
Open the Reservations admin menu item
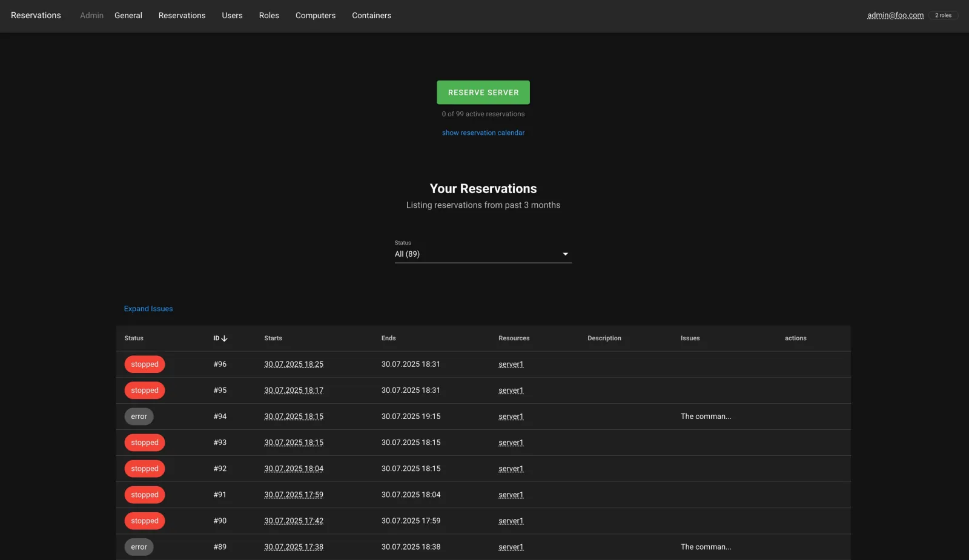182,16
